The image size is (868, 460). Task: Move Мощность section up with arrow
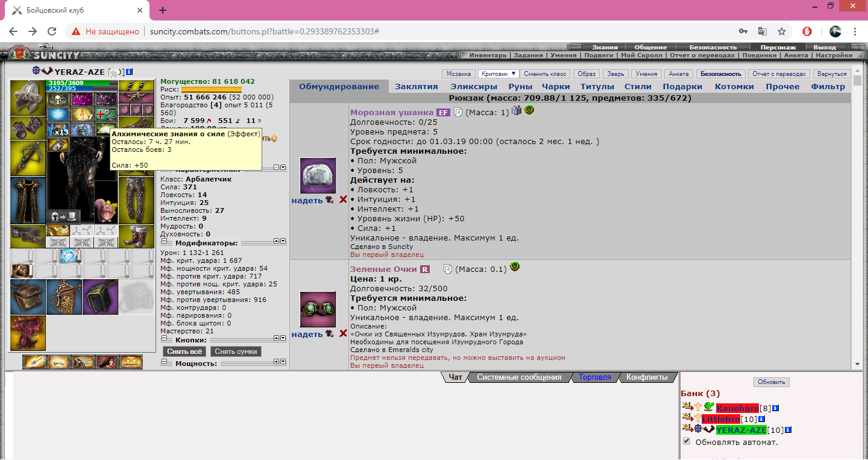(277, 362)
